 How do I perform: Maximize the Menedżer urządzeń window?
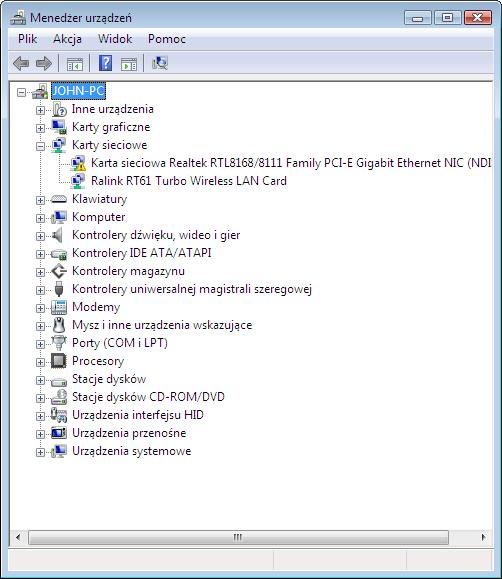447,18
